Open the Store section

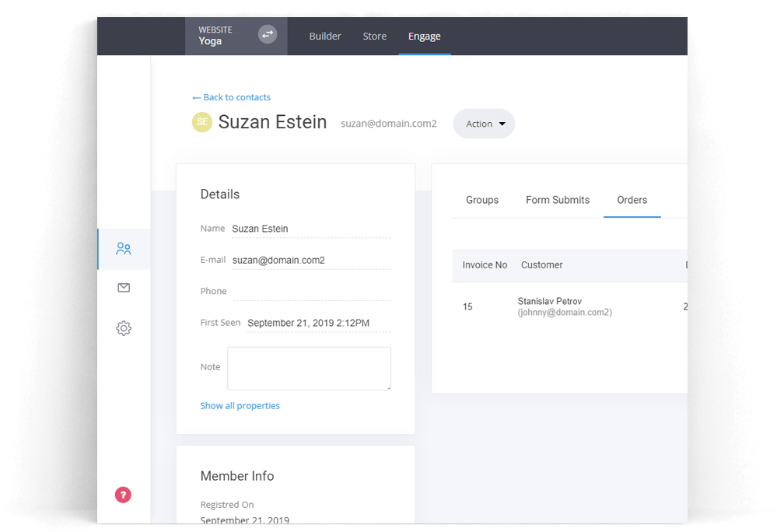[x=374, y=36]
